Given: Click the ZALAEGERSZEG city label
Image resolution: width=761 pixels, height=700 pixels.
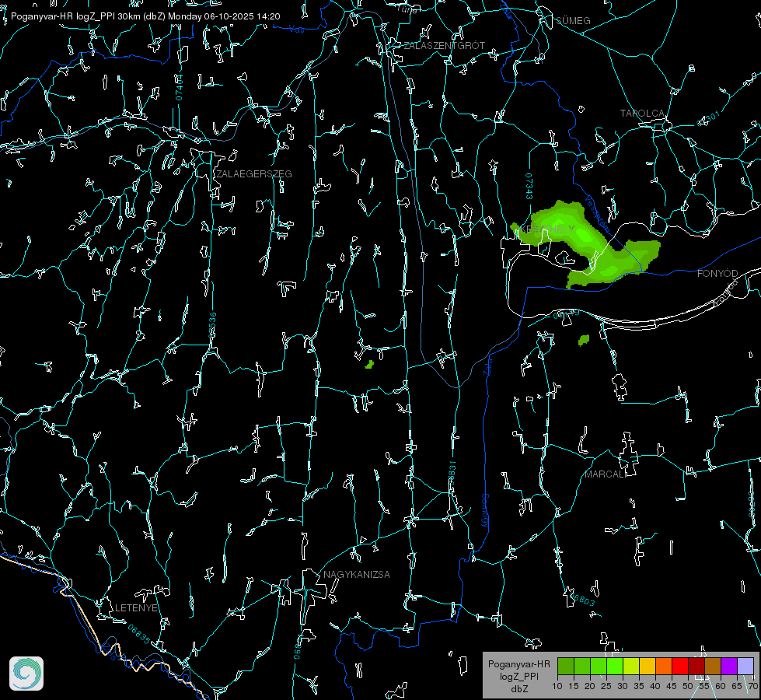Looking at the screenshot, I should [x=254, y=174].
